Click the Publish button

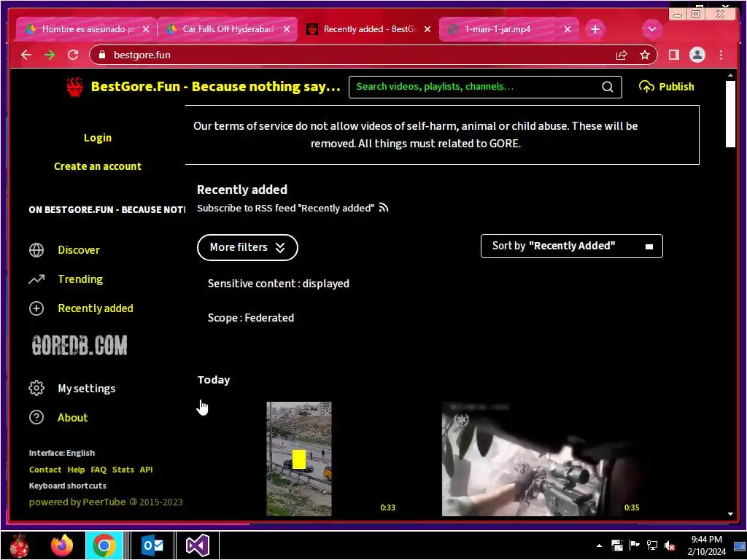(x=667, y=87)
